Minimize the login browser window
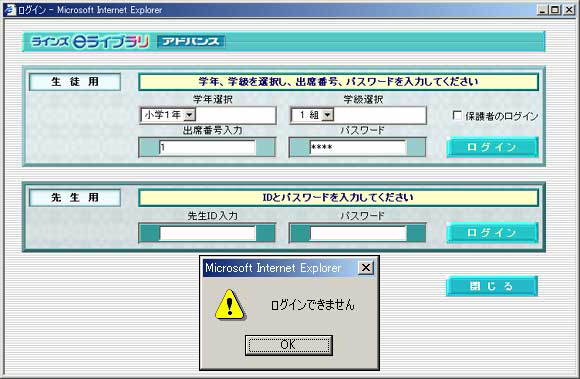The height and width of the screenshot is (379, 580). pyautogui.click(x=542, y=10)
